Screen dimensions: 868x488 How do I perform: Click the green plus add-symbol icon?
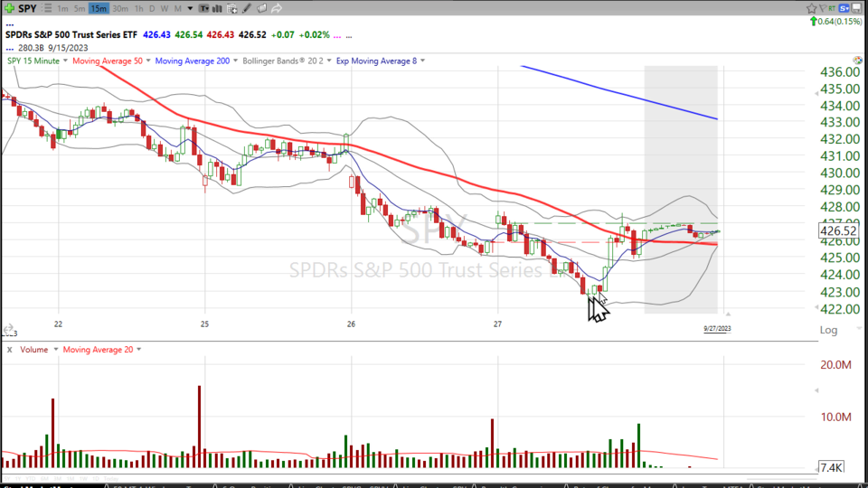pyautogui.click(x=9, y=8)
